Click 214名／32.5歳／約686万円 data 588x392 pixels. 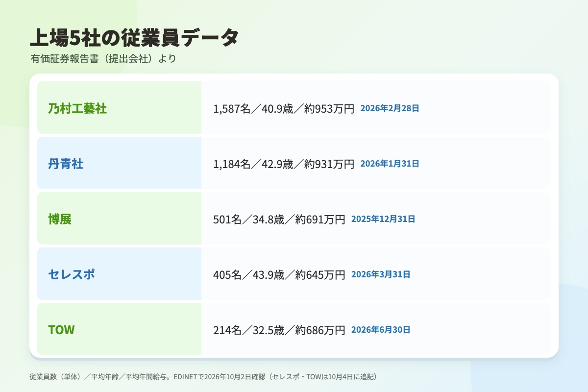(279, 330)
